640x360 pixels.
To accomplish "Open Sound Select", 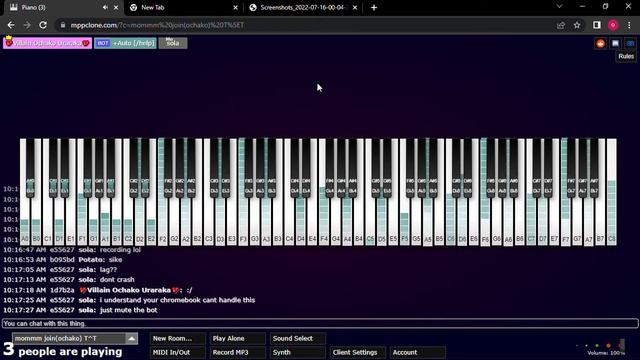I will pyautogui.click(x=297, y=338).
